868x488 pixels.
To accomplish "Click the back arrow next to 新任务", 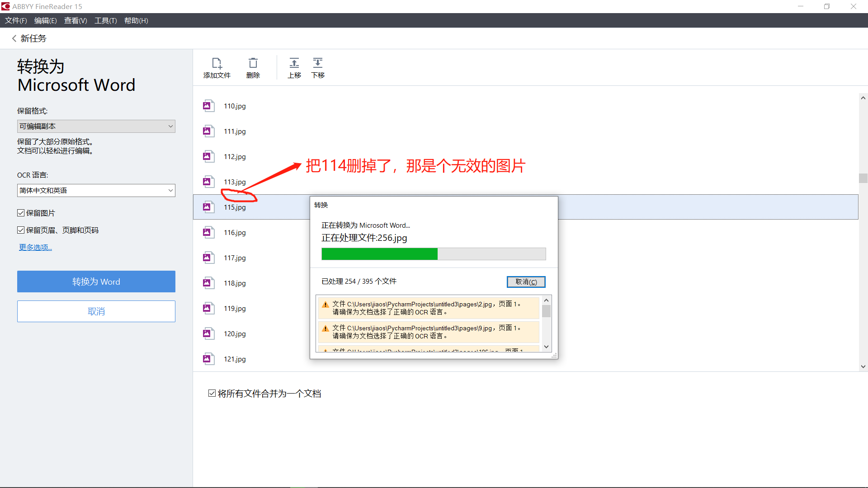I will click(14, 38).
